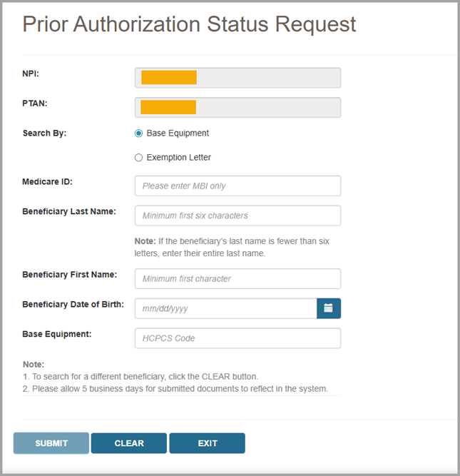This screenshot has width=460, height=476.
Task: Click the EXIT button
Action: 207,443
